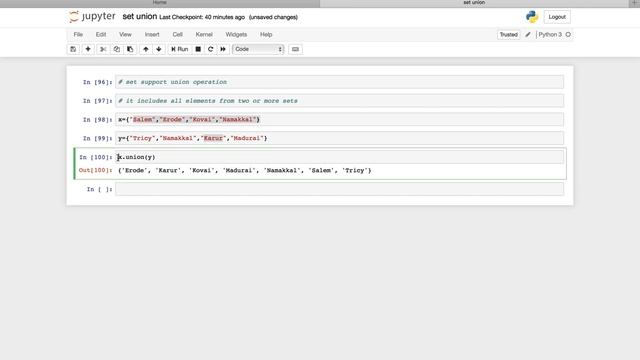This screenshot has height=360, width=640.
Task: Move selected cell down arrow
Action: point(159,49)
